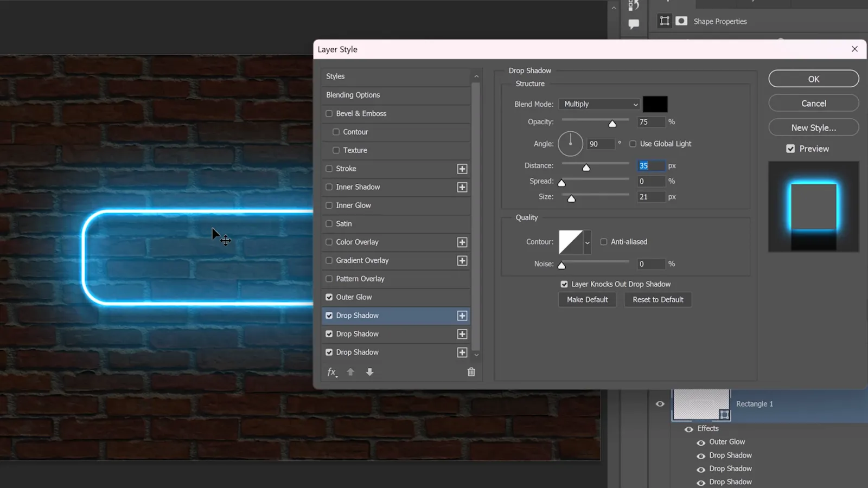Click plus icon next to Gradient Overlay
This screenshot has height=488, width=868.
462,261
